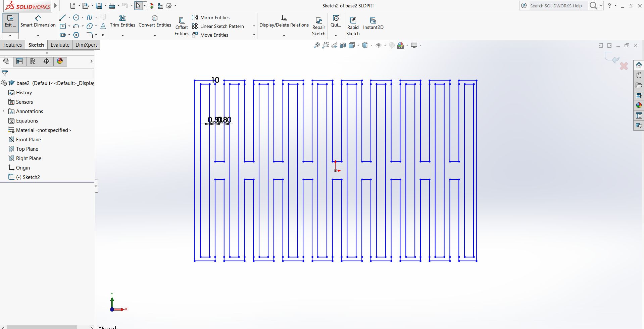Choose the Sketch Fillet tool
This screenshot has width=644, height=329.
(x=90, y=35)
